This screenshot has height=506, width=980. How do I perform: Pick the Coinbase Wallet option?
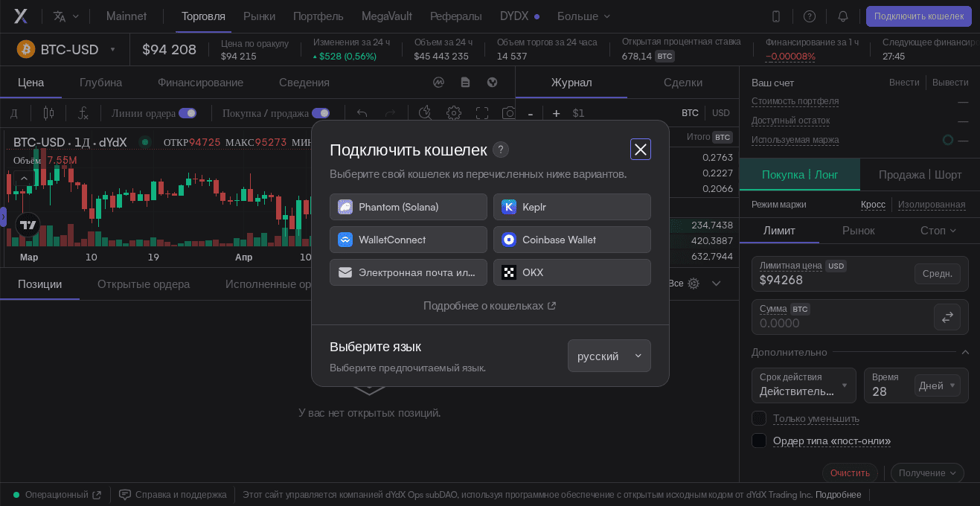coord(572,240)
